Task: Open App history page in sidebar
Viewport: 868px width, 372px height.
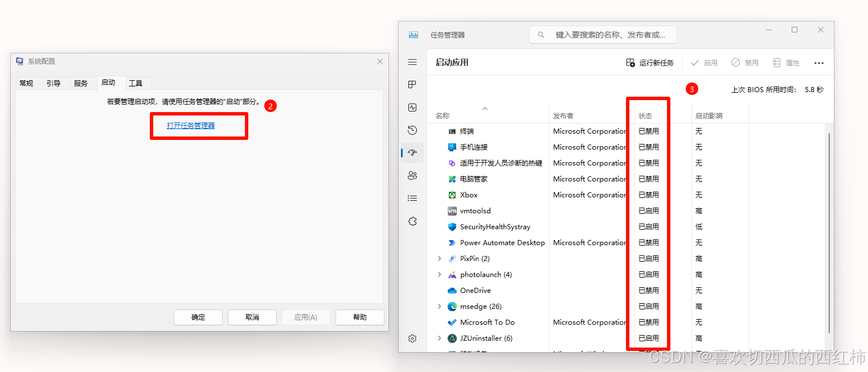Action: coord(412,130)
